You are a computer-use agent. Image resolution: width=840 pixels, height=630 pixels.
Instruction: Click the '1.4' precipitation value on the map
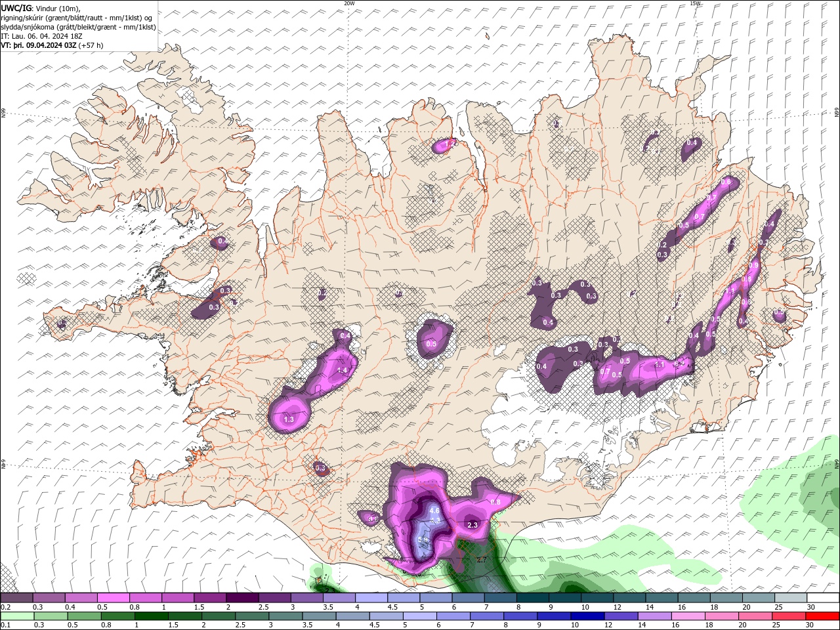[342, 370]
